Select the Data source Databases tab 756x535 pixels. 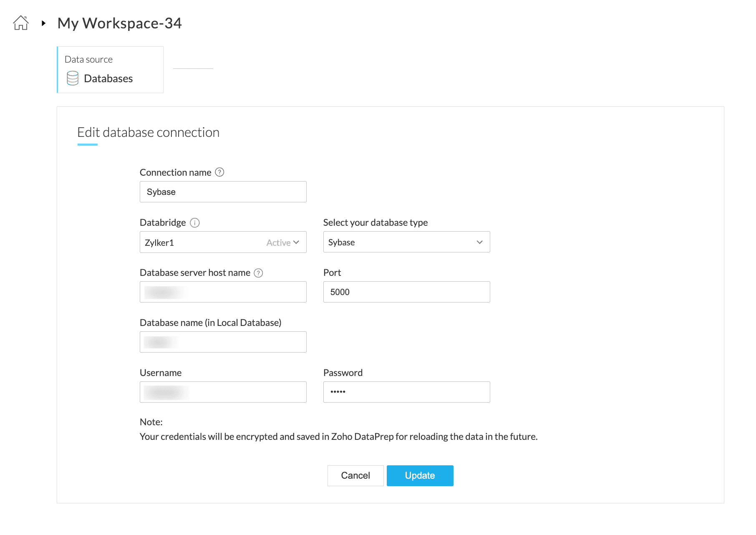click(x=110, y=70)
